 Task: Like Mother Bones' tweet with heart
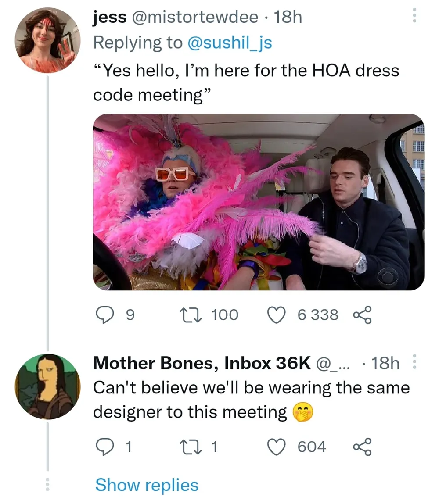point(276,447)
